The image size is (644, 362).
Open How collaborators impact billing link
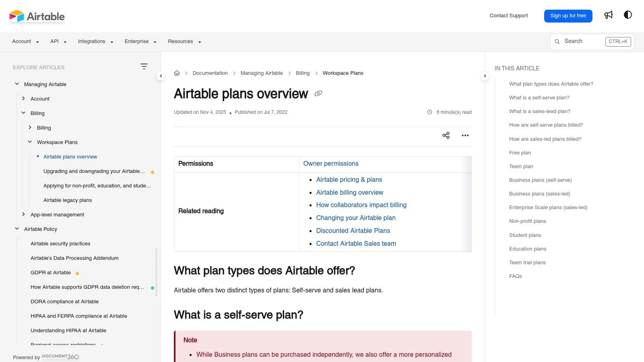[361, 205]
